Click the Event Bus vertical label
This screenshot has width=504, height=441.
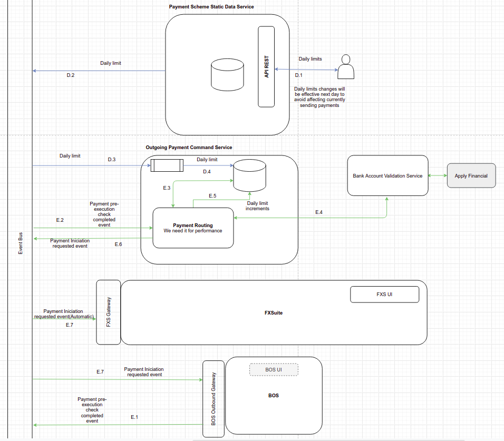pyautogui.click(x=21, y=243)
